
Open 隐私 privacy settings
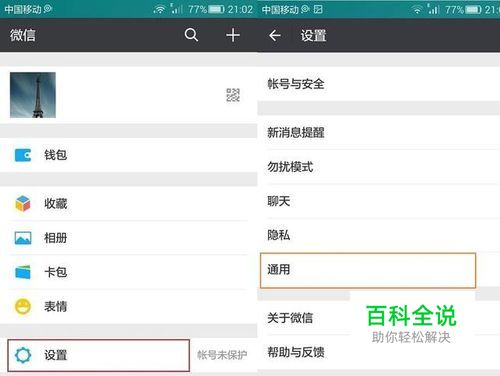tap(379, 235)
